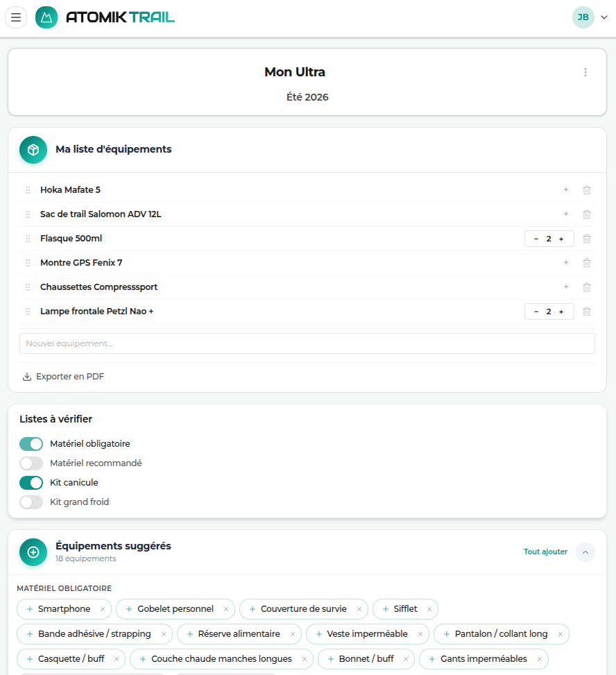Open the three-dot menu for Mon Ultra
The image size is (616, 675).
pyautogui.click(x=585, y=72)
